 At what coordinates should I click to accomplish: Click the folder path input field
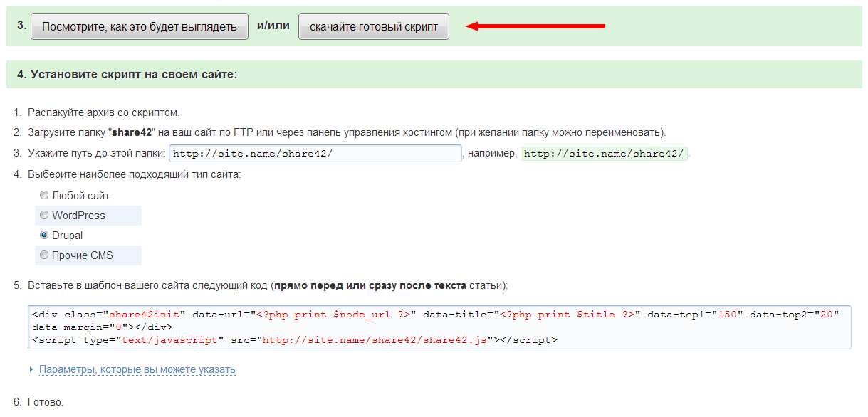[x=315, y=154]
